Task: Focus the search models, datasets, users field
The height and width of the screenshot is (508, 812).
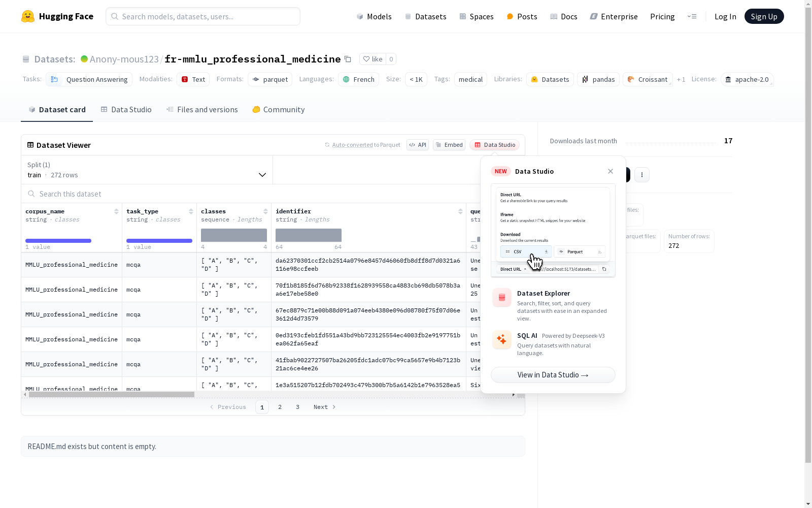Action: click(x=203, y=16)
